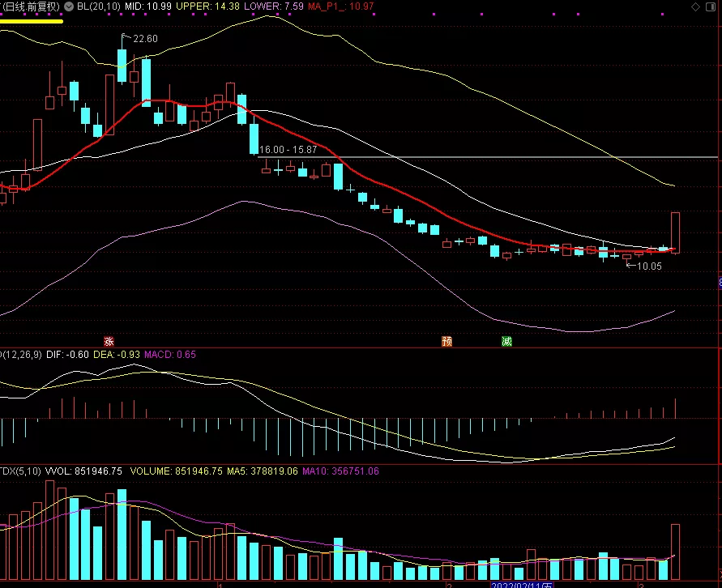Click the green 减 event marker

pos(506,341)
